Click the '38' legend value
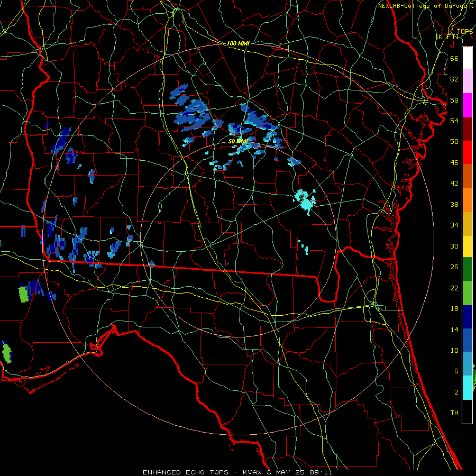This screenshot has height=476, width=476. [454, 204]
